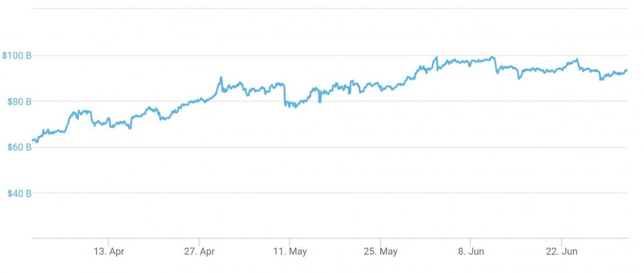This screenshot has width=644, height=273.
Task: Click the x-axis tick mark above "22. Jun"
Action: point(562,241)
